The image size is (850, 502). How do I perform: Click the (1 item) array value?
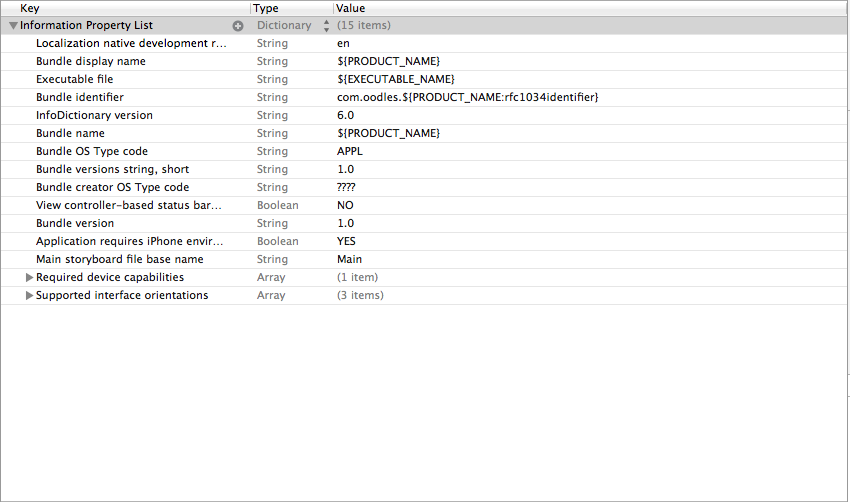[358, 277]
